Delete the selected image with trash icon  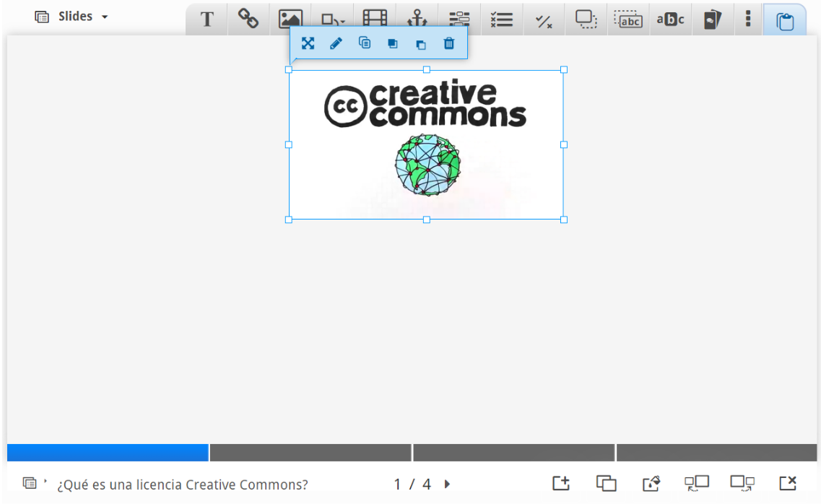point(448,43)
